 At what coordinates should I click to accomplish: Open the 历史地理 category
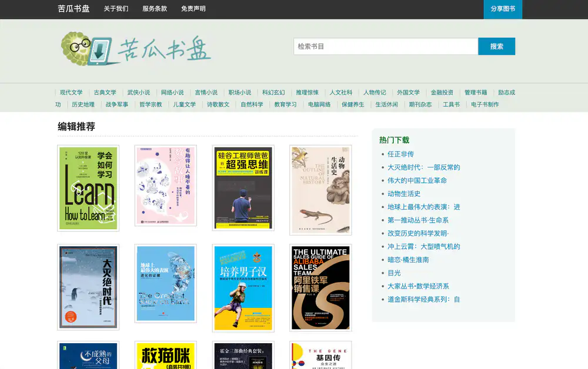83,105
